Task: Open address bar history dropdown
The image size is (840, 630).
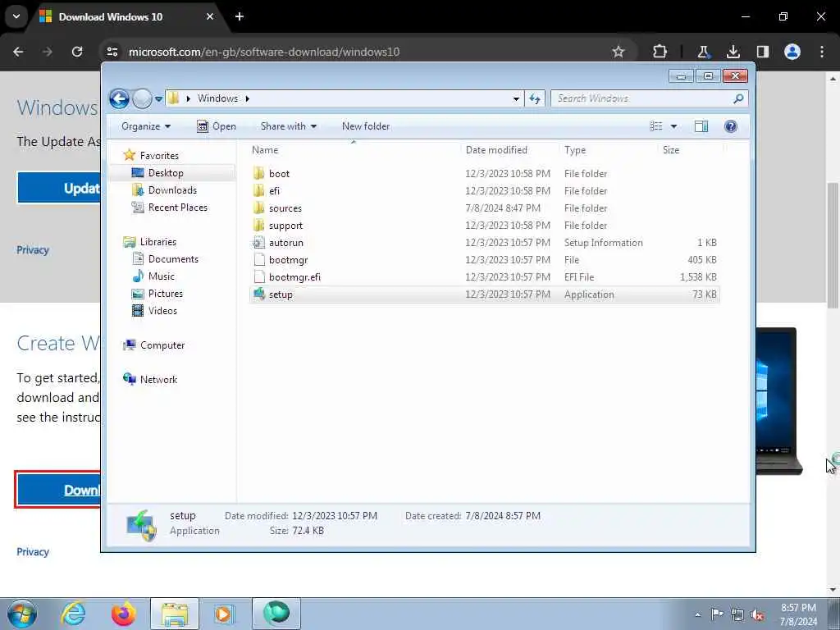Action: (x=516, y=98)
